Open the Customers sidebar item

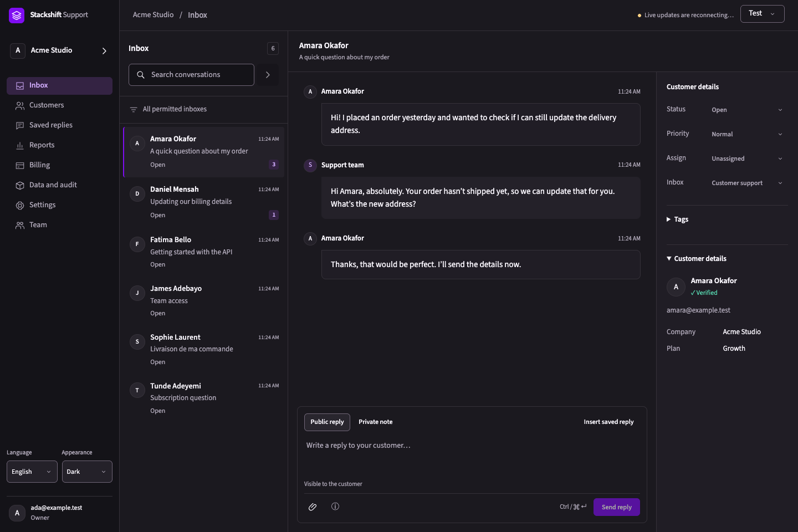(x=59, y=105)
